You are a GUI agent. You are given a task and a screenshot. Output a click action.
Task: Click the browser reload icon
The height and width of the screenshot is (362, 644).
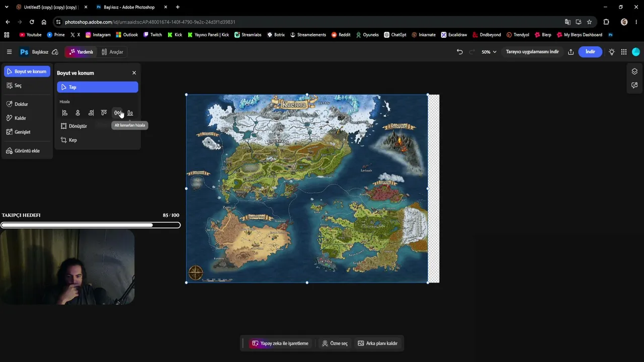(32, 22)
